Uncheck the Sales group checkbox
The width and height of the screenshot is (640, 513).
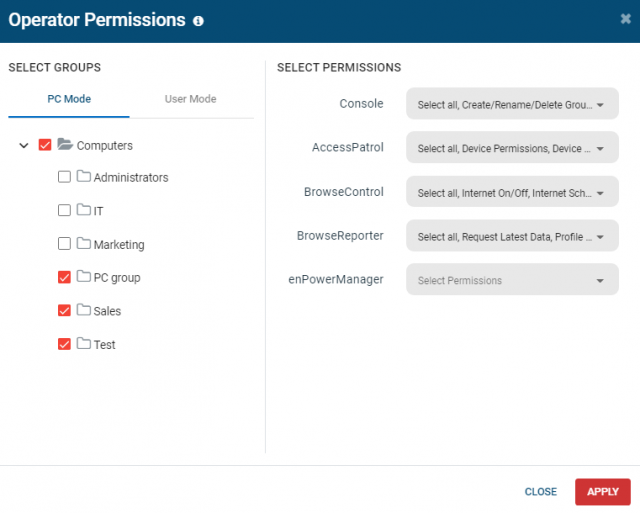pyautogui.click(x=64, y=311)
